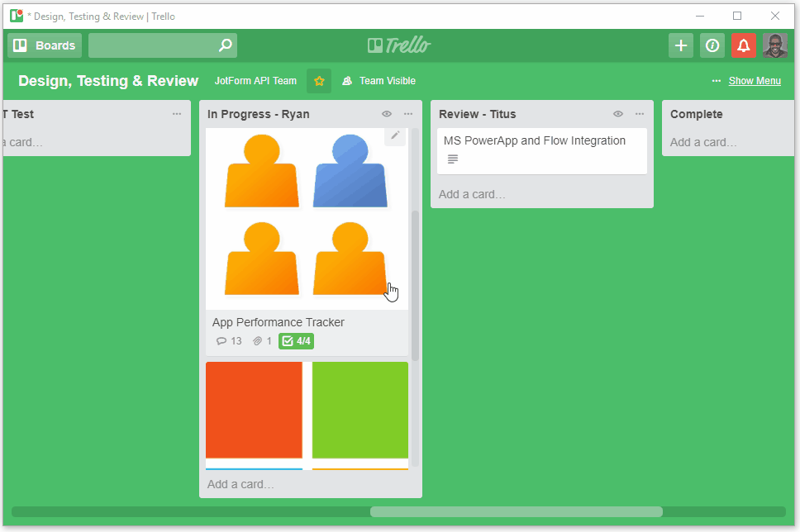Screen dimensions: 800x532
Task: Open the user profile avatar
Action: click(775, 45)
